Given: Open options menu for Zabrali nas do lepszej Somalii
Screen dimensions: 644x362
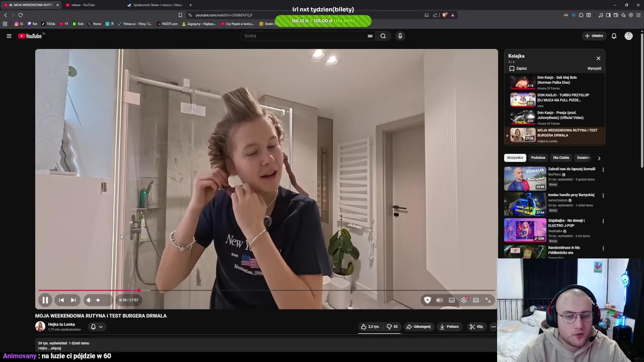Looking at the screenshot, I should pyautogui.click(x=603, y=169).
